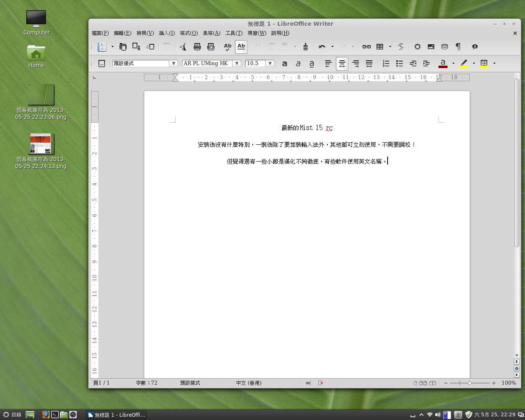Toggle Nonprinting Characters pilcrow
The height and width of the screenshot is (420, 525).
point(458,47)
